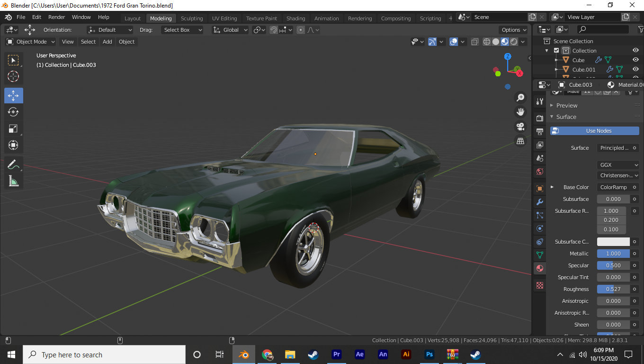Screen dimensions: 644x364
Task: Toggle viewport gizmos button
Action: click(x=432, y=42)
